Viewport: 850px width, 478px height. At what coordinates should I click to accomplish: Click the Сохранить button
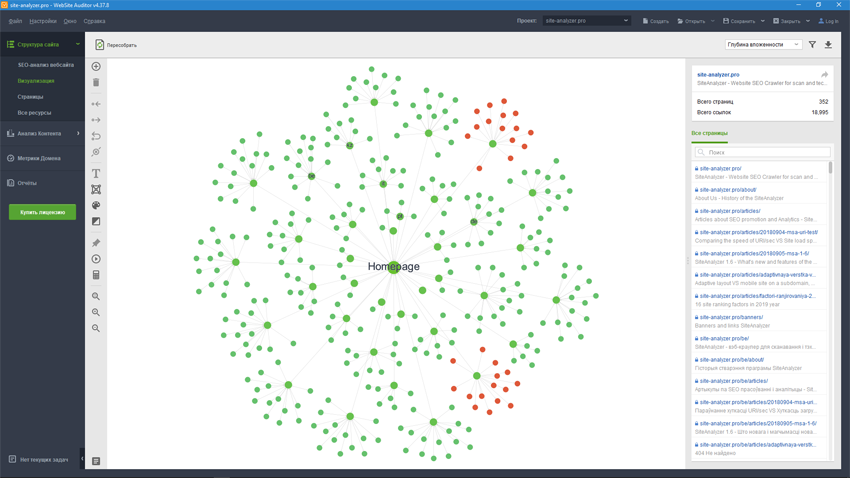[739, 21]
